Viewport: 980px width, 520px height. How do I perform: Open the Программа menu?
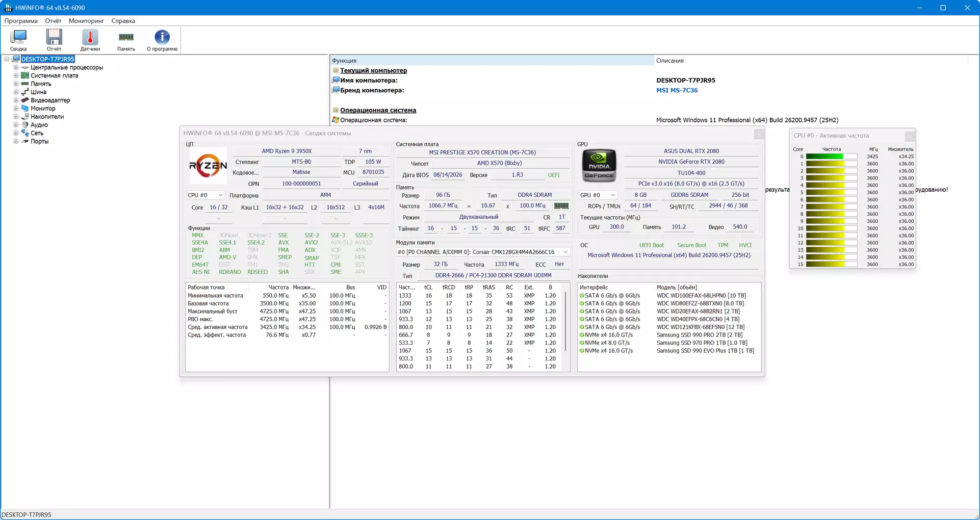pos(21,21)
